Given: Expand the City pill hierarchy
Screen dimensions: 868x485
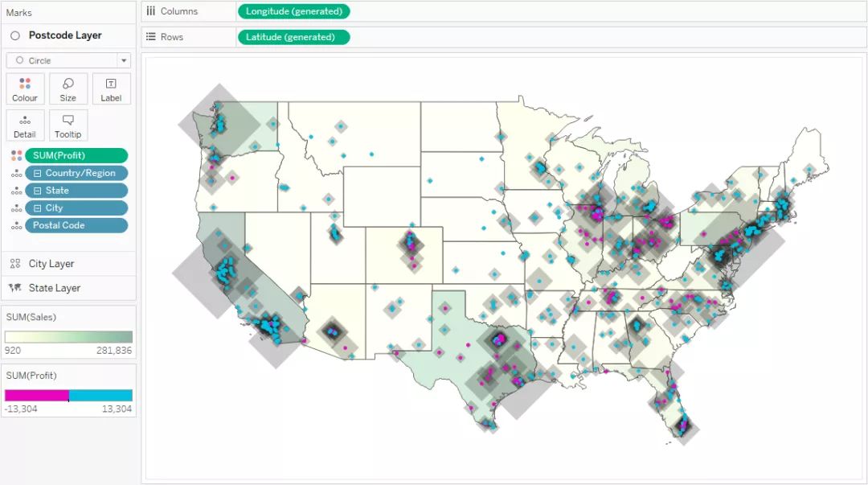Looking at the screenshot, I should coord(38,208).
